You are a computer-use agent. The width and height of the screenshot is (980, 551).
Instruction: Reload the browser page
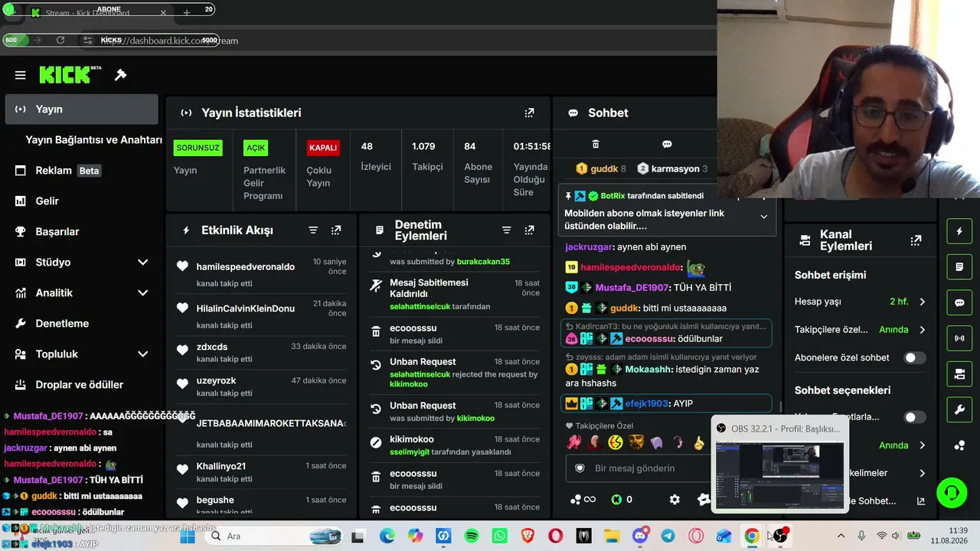coord(60,40)
